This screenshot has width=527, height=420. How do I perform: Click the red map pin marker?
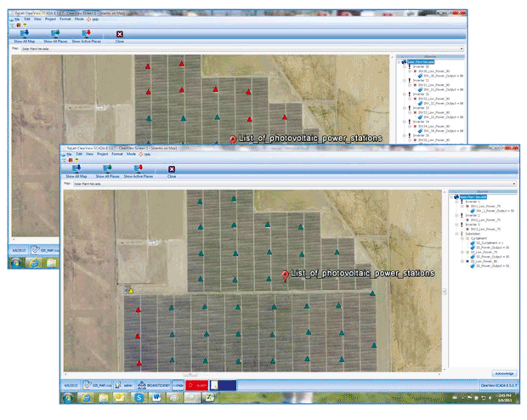[x=285, y=275]
